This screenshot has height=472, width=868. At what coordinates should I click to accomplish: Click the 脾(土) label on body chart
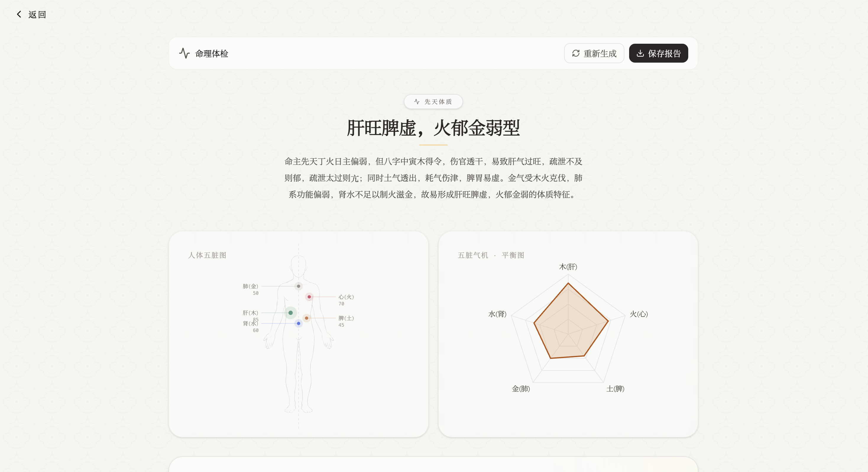tap(346, 318)
